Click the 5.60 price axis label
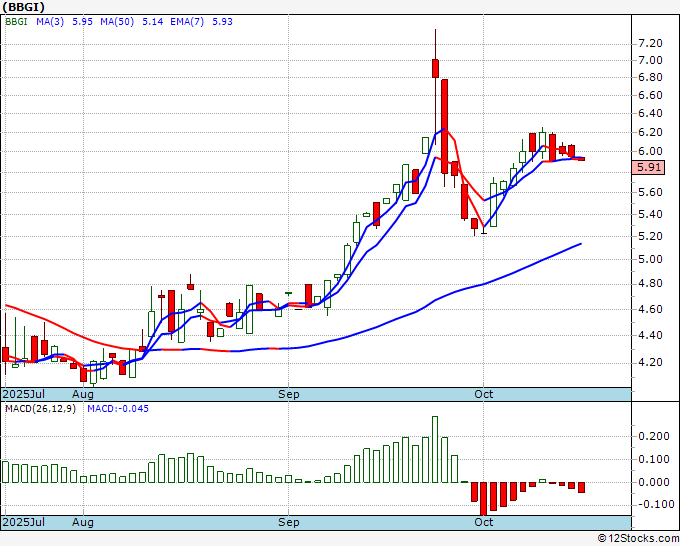Screen dimensions: 680x546 click(651, 192)
